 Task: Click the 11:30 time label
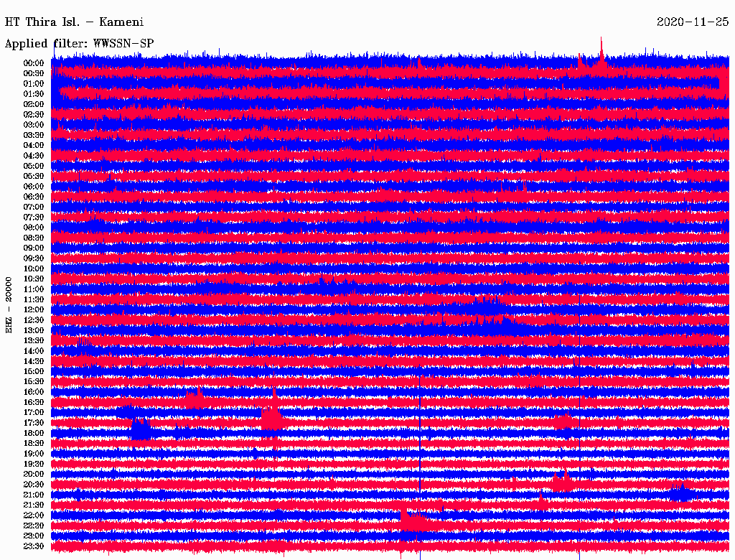point(34,299)
